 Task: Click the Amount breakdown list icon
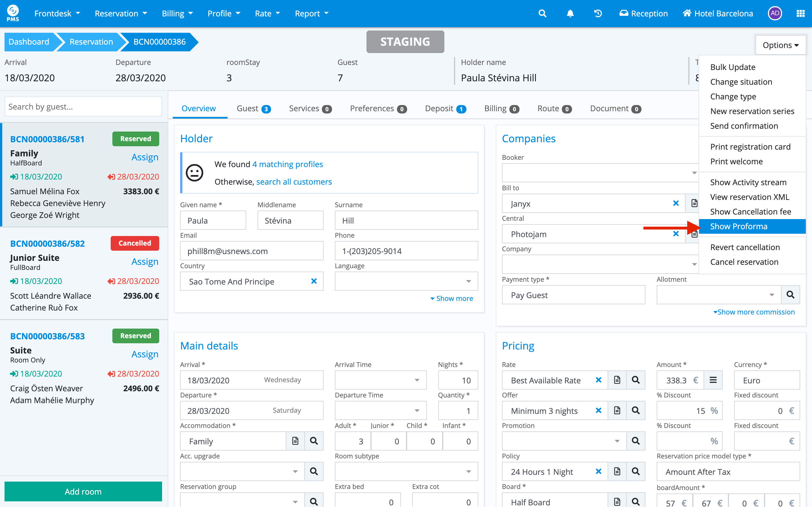tap(713, 380)
